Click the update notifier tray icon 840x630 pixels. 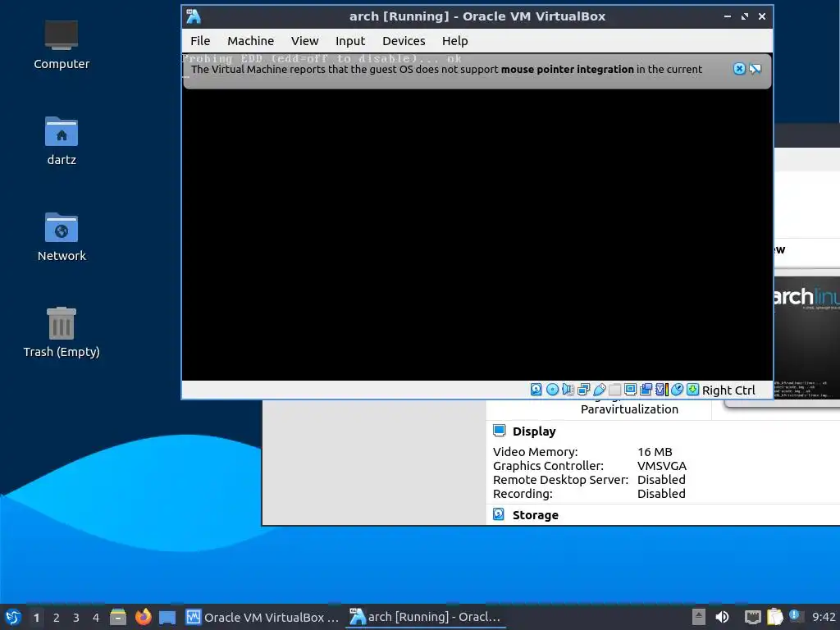click(796, 617)
